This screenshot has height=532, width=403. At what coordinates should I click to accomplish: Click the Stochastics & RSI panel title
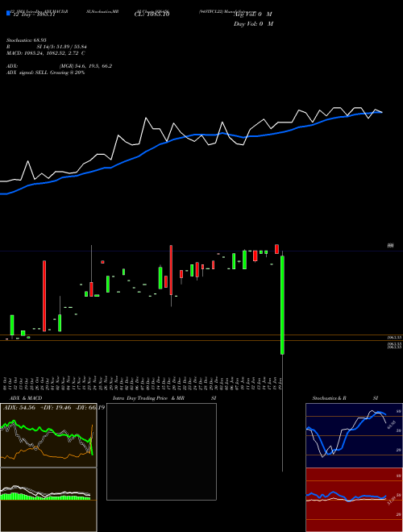(x=345, y=398)
